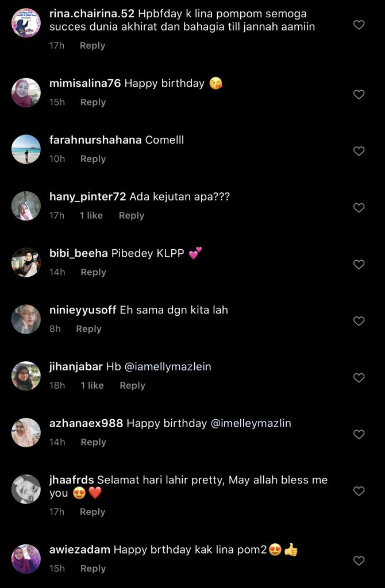Tap heart next to ninieyyusoff's comment
Viewport: 385px width, 588px height.
tap(359, 321)
